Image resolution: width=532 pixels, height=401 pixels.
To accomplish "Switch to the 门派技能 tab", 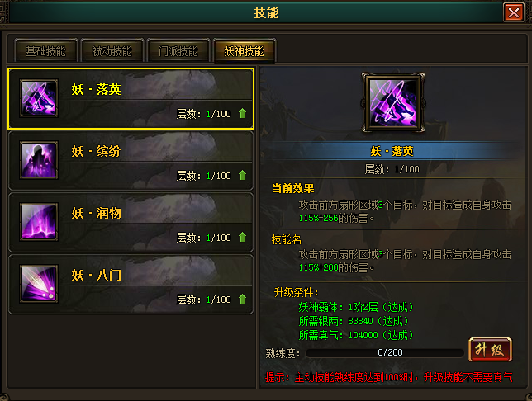I will coord(178,51).
